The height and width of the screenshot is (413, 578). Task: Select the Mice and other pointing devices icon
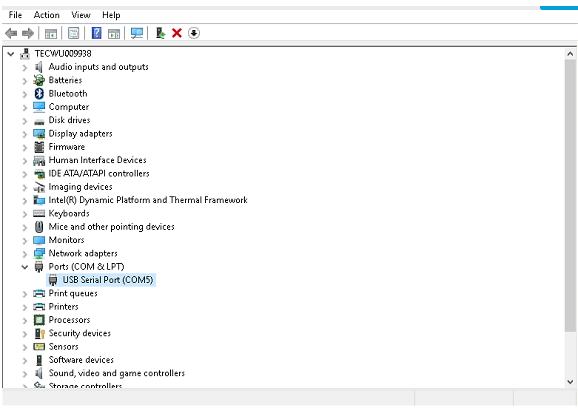coord(39,227)
